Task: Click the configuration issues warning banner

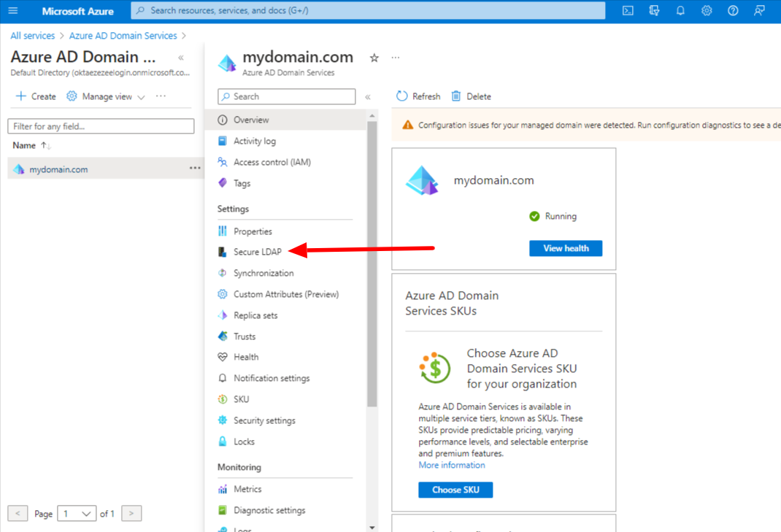Action: click(586, 125)
